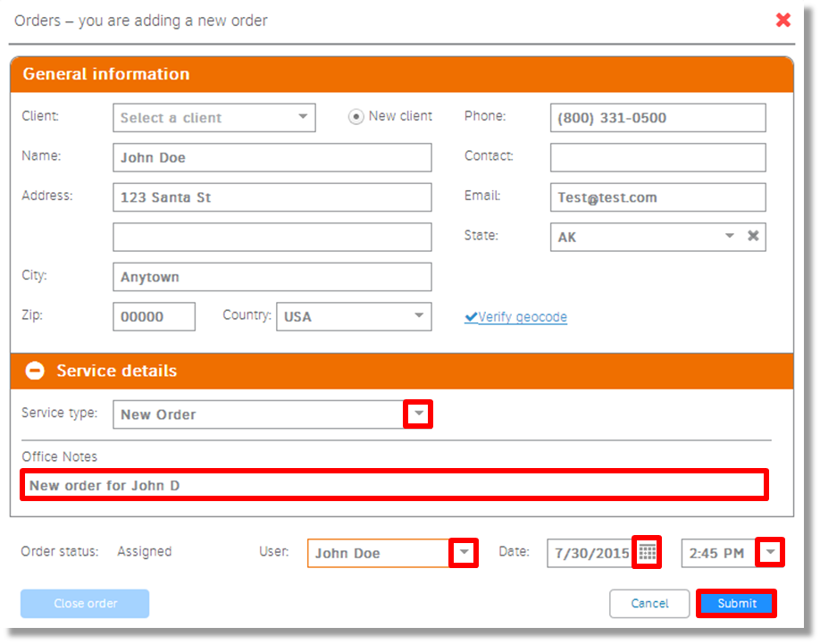Clear the AK state selection
Viewport: 820px width, 644px height.
click(x=753, y=236)
